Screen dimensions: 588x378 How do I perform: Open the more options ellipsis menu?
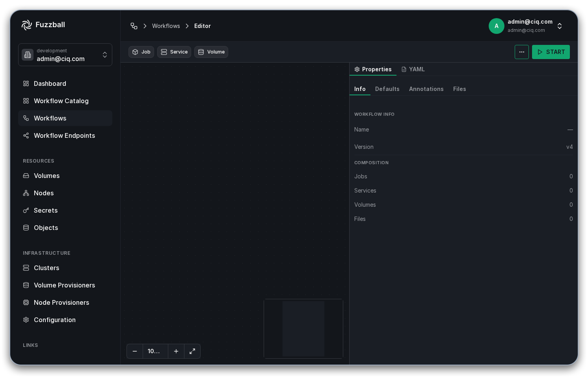point(522,52)
